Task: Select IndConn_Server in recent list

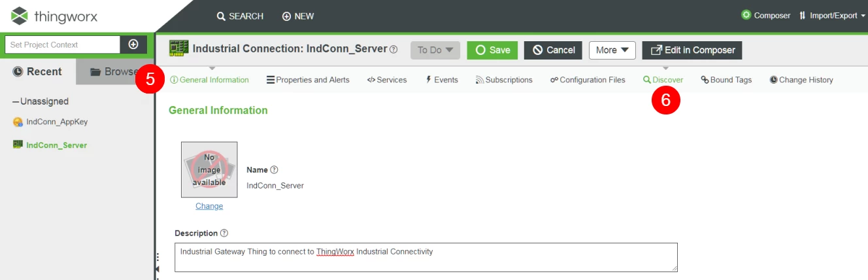Action: [56, 145]
